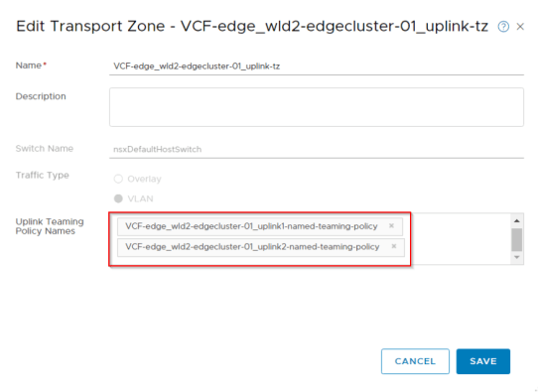Click the Cancel button
This screenshot has height=392, width=538.
pyautogui.click(x=415, y=361)
